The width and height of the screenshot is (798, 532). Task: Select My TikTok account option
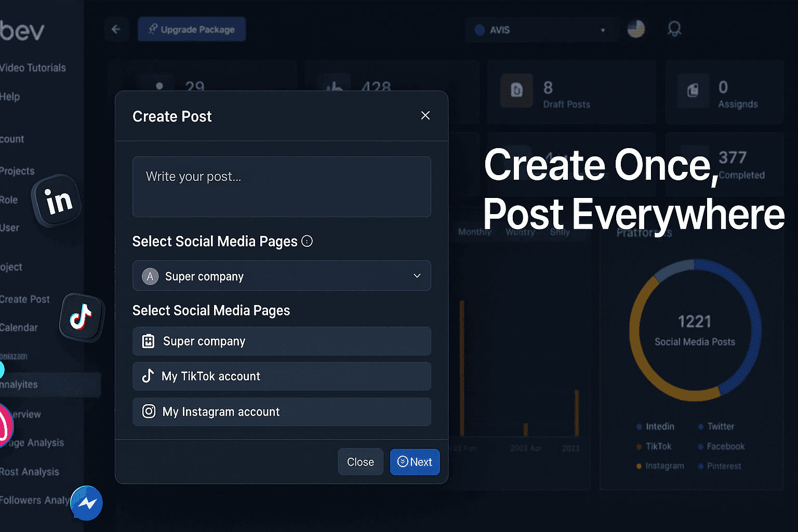[282, 376]
